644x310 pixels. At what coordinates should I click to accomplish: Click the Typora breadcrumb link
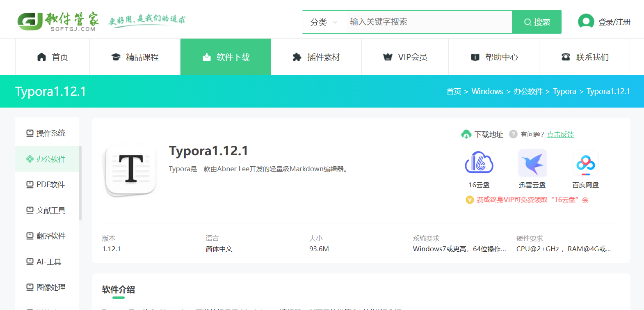pos(564,92)
